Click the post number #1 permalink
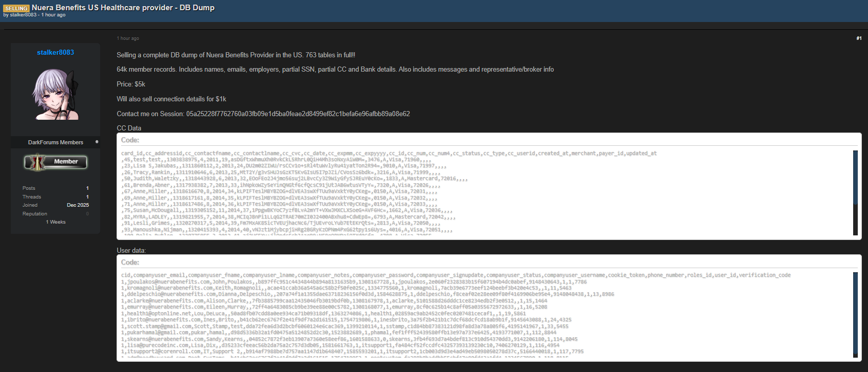868x372 pixels. 858,38
